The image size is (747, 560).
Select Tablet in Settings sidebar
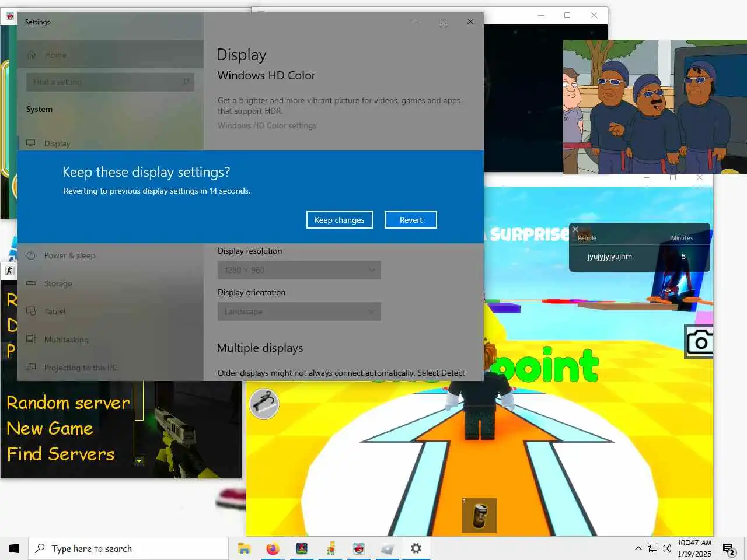point(110,311)
